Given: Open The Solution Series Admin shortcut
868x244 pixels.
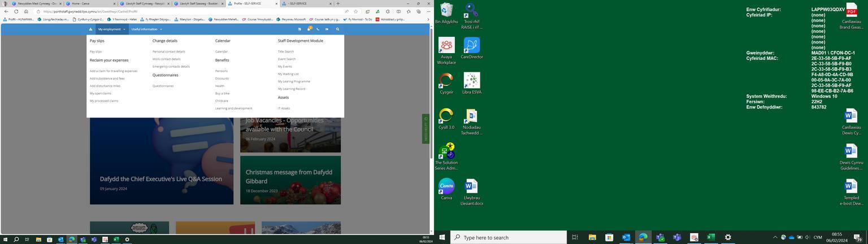Looking at the screenshot, I should tap(446, 157).
